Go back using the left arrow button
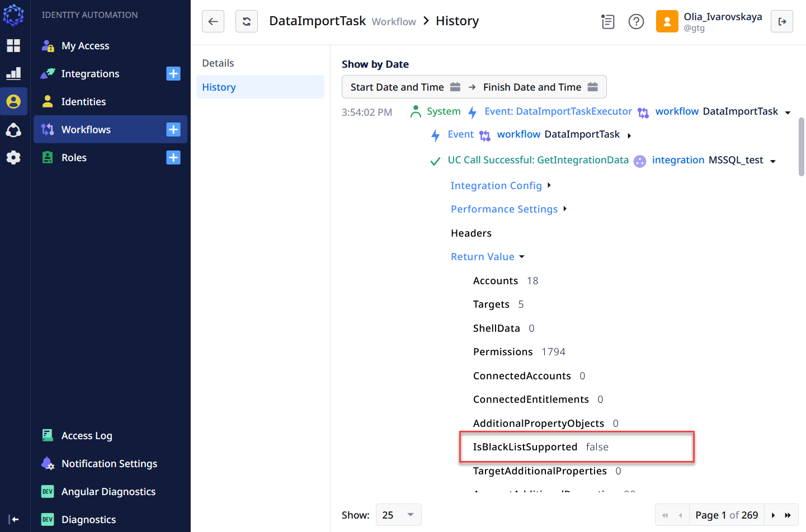The height and width of the screenshot is (532, 806). (213, 21)
